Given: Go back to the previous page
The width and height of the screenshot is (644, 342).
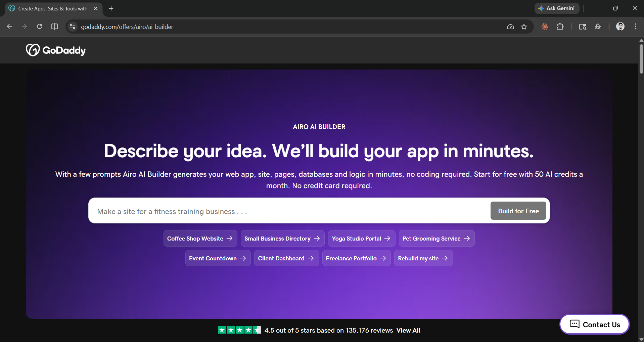Looking at the screenshot, I should coord(9,27).
